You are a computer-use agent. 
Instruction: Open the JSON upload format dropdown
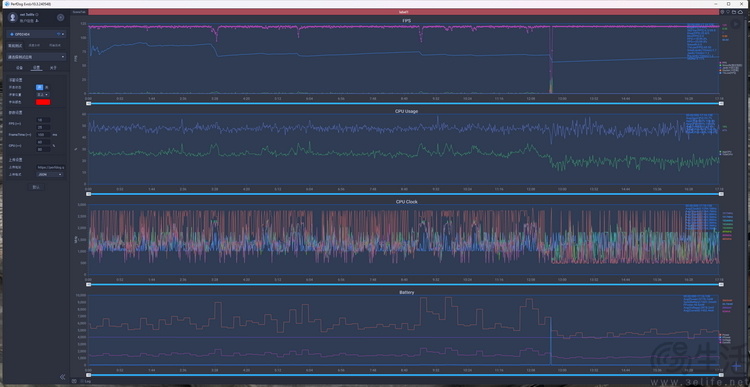point(50,175)
